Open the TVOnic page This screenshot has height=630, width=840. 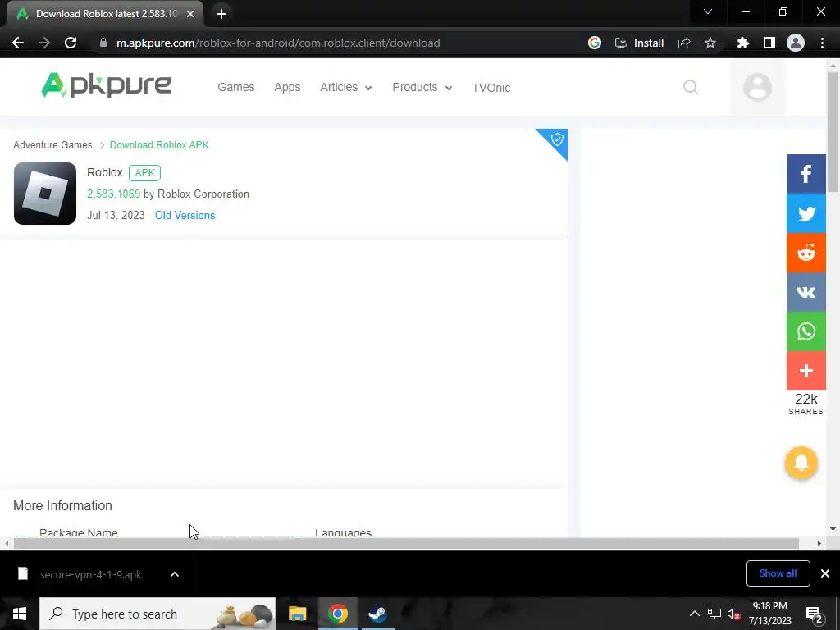click(491, 87)
